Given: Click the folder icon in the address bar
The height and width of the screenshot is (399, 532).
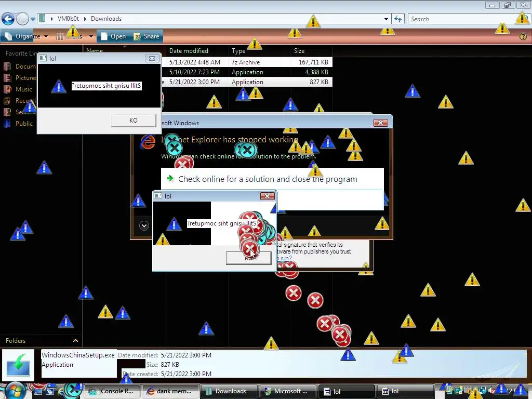Looking at the screenshot, I should [x=42, y=19].
